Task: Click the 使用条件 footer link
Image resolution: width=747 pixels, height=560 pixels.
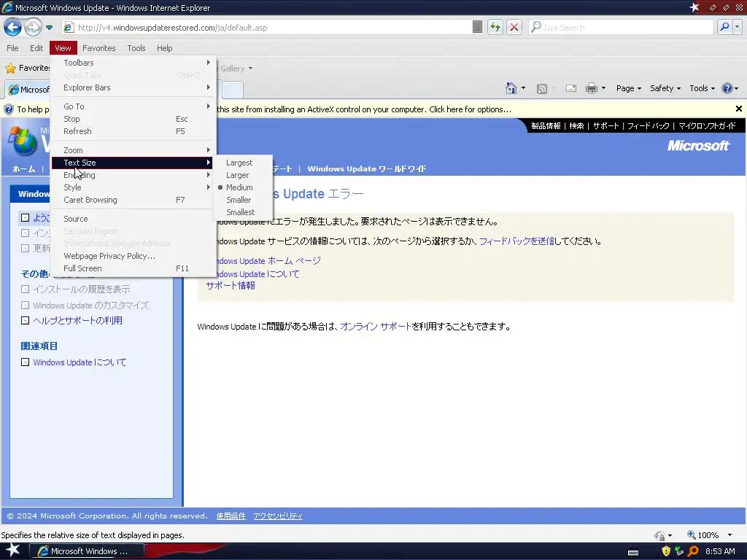Action: pos(231,516)
